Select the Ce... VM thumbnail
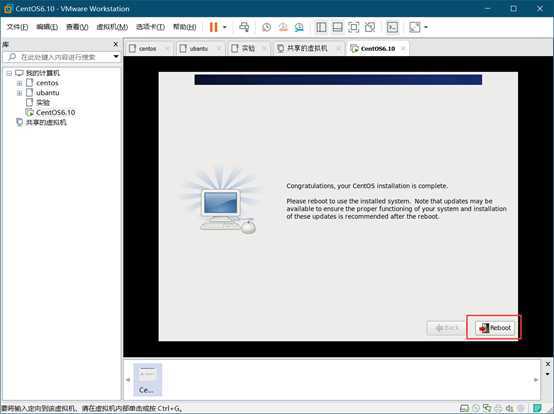Image resolution: width=554 pixels, height=414 pixels. pyautogui.click(x=147, y=380)
